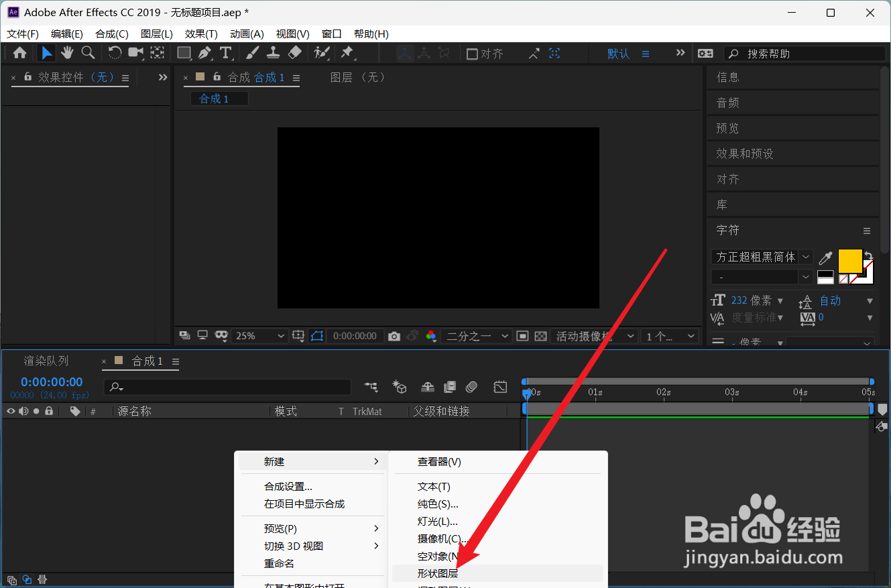This screenshot has width=891, height=588.
Task: Open the 活动摄像机 3D view dropdown
Action: [x=595, y=336]
